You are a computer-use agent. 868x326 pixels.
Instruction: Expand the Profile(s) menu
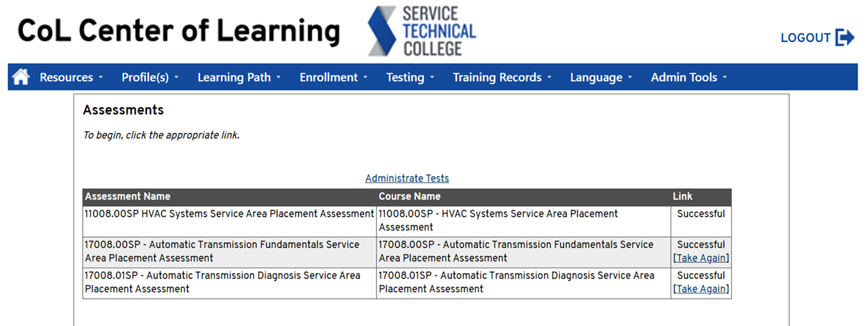click(151, 77)
